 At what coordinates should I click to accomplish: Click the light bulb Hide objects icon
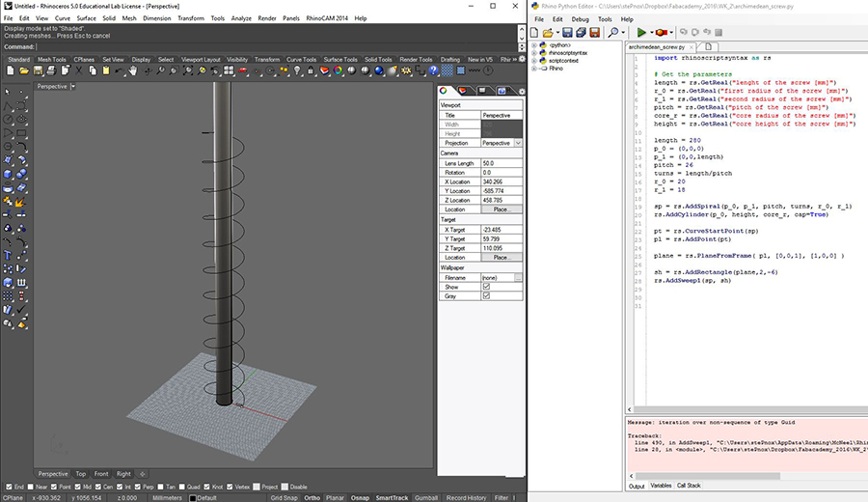[297, 70]
